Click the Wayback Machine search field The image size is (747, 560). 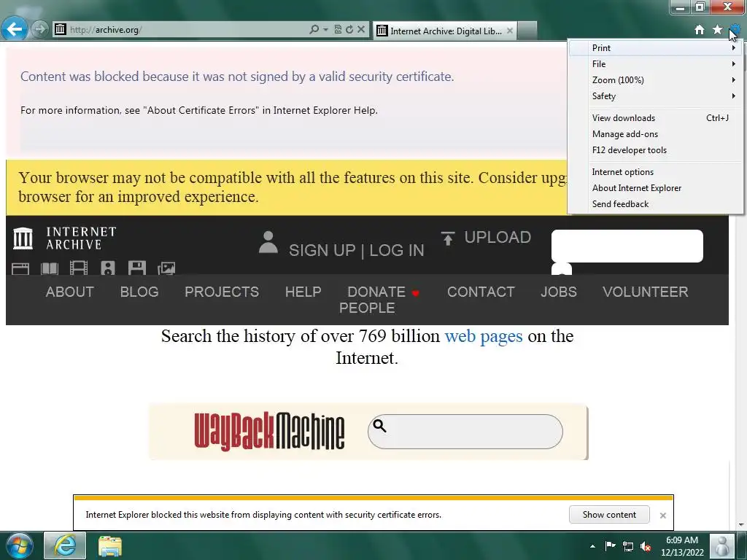pyautogui.click(x=465, y=432)
